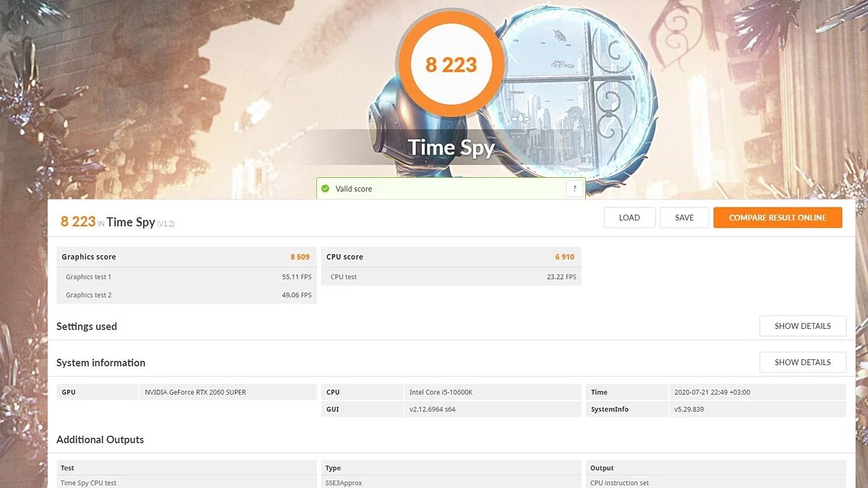Click the LOAD button

pos(629,218)
